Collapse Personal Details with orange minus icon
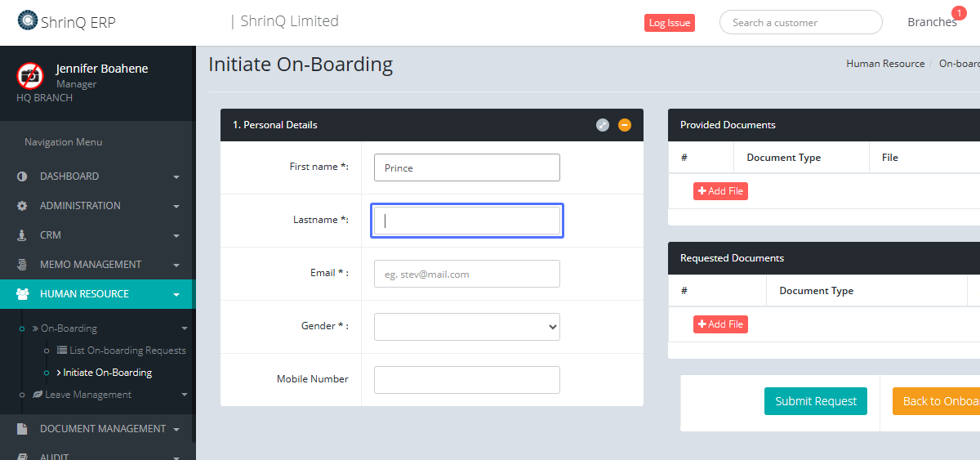The width and height of the screenshot is (980, 460). pyautogui.click(x=625, y=125)
